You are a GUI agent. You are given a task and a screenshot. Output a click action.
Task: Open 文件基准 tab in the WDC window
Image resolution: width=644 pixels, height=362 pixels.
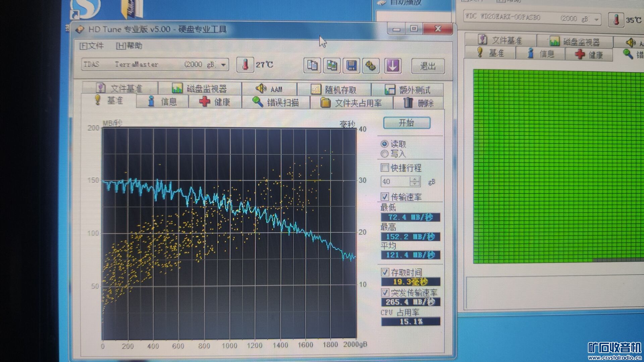click(x=500, y=40)
